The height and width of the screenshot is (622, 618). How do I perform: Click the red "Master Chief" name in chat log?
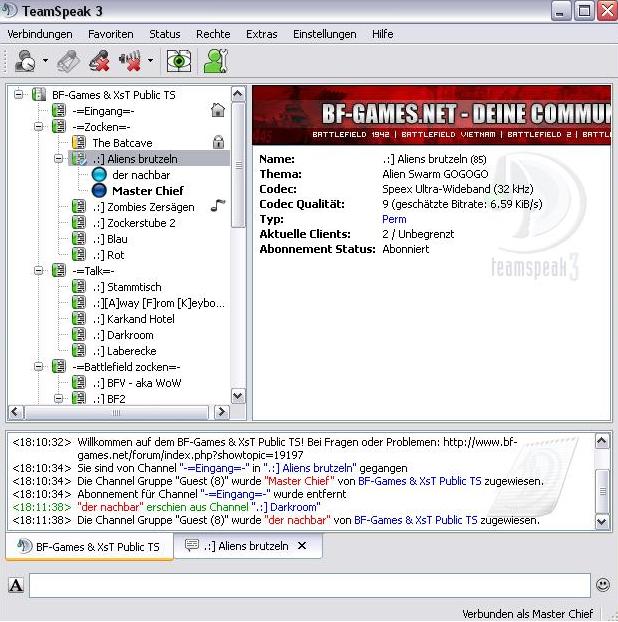click(299, 481)
